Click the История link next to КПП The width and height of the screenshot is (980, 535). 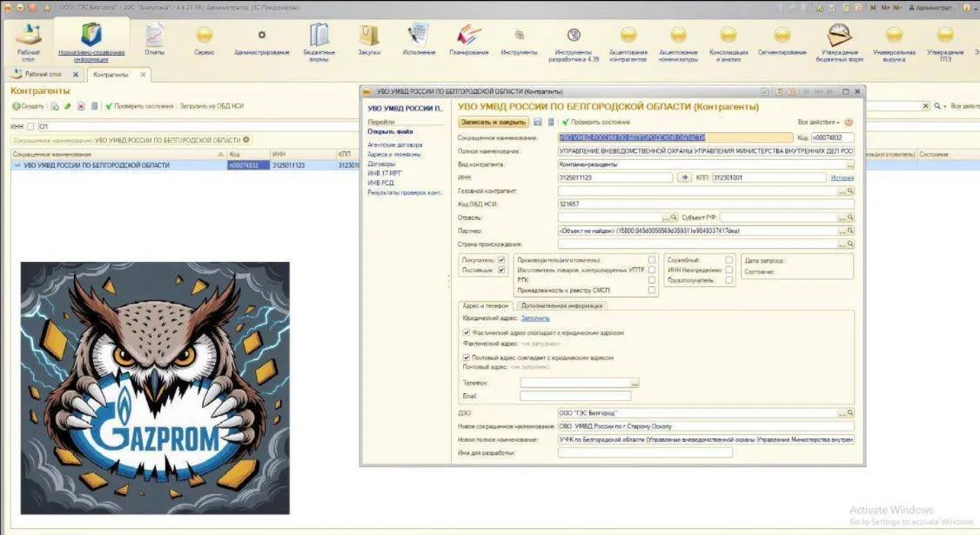[843, 177]
